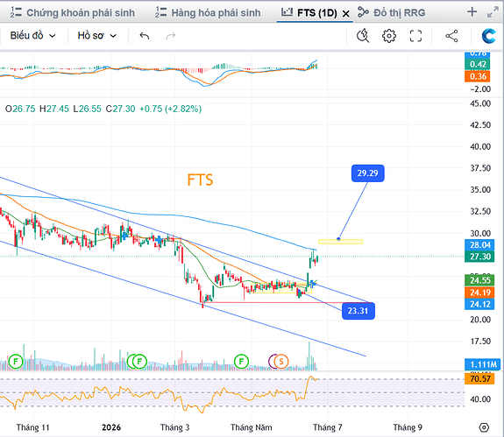Click the share chart icon
The width and height of the screenshot is (504, 437).
click(451, 36)
